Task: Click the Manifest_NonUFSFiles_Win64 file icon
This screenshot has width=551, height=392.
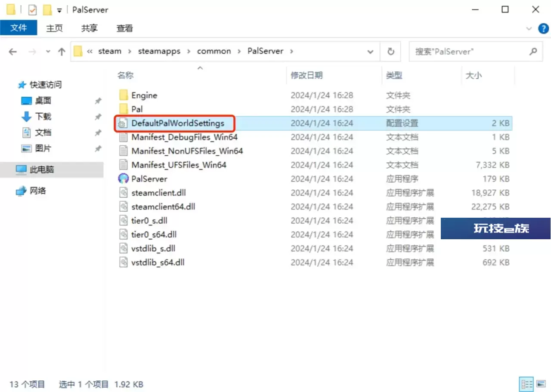Action: (x=124, y=151)
